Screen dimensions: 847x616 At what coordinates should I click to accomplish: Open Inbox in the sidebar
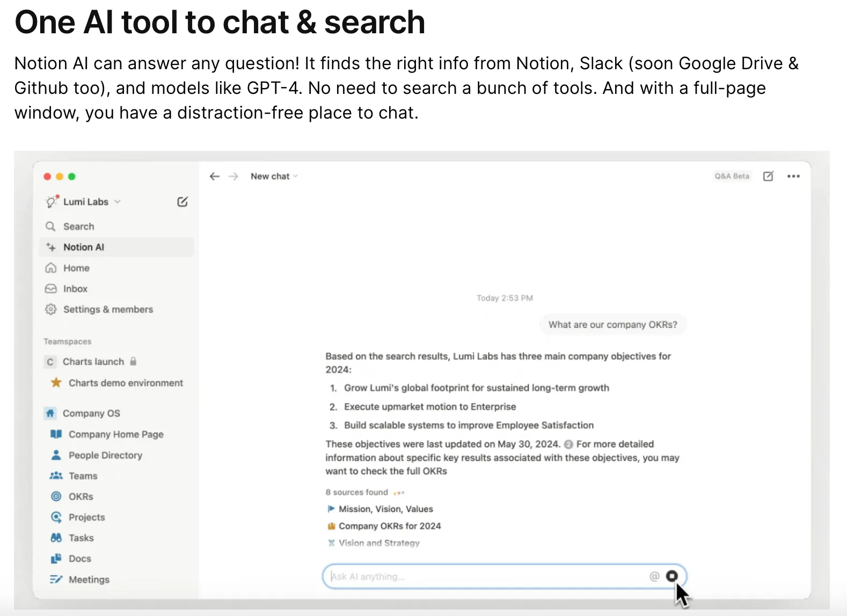(75, 289)
